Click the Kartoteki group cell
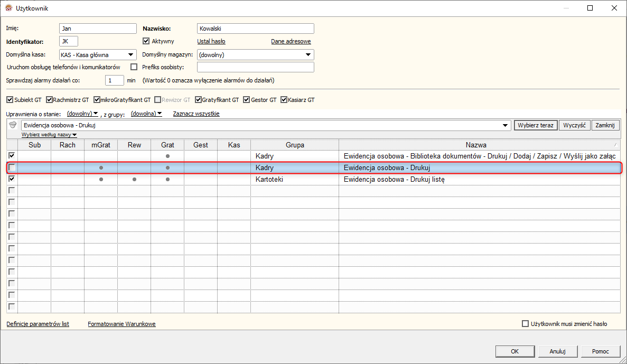 tap(295, 179)
